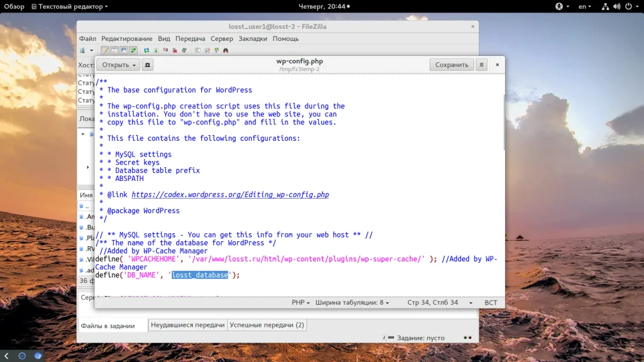This screenshot has height=362, width=644.
Task: Click the Сохранить button
Action: (452, 65)
